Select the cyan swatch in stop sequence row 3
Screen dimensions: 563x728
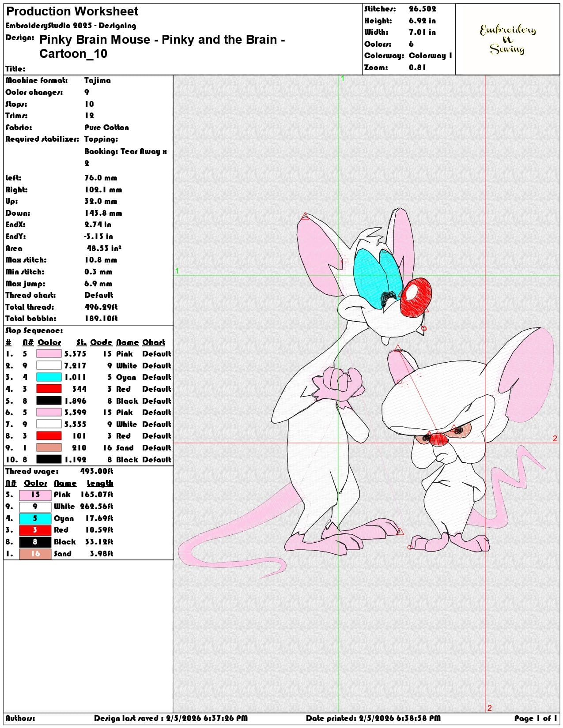point(49,377)
